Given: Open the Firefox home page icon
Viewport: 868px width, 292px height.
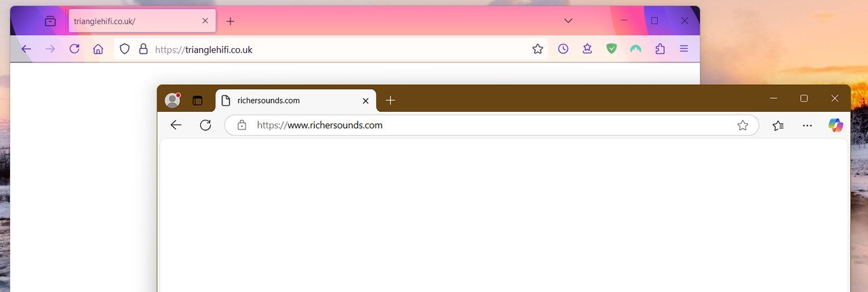Looking at the screenshot, I should pyautogui.click(x=98, y=49).
